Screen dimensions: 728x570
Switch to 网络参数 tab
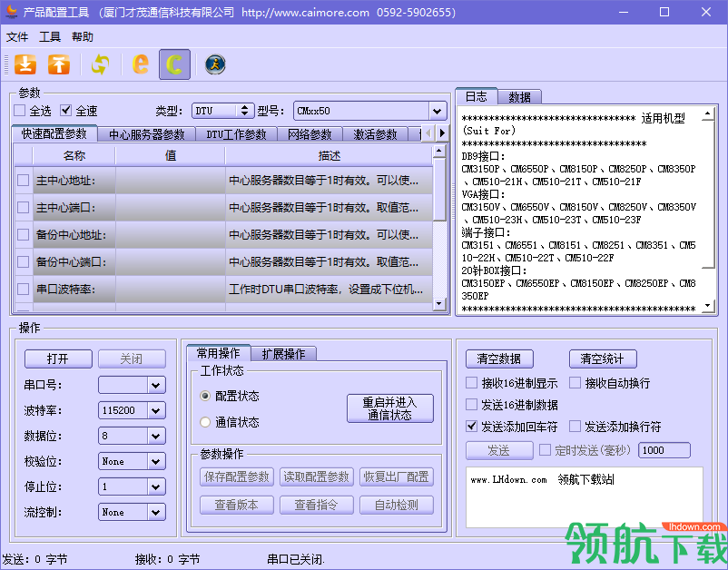tap(310, 134)
